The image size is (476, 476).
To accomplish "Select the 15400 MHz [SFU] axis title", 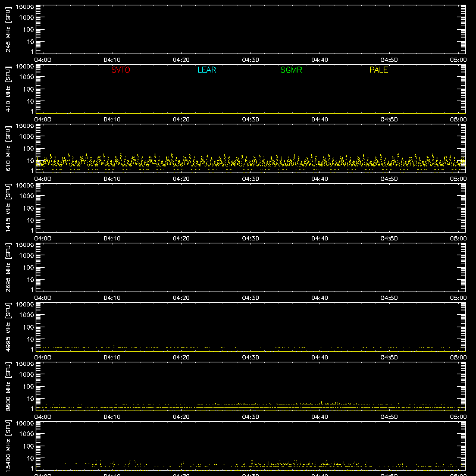I will point(8,446).
